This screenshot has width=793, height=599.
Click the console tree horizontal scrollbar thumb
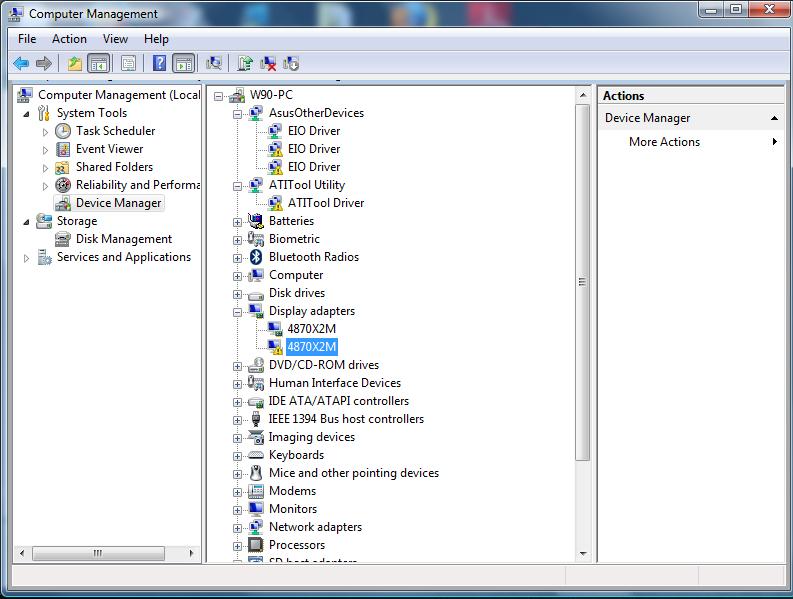click(98, 553)
